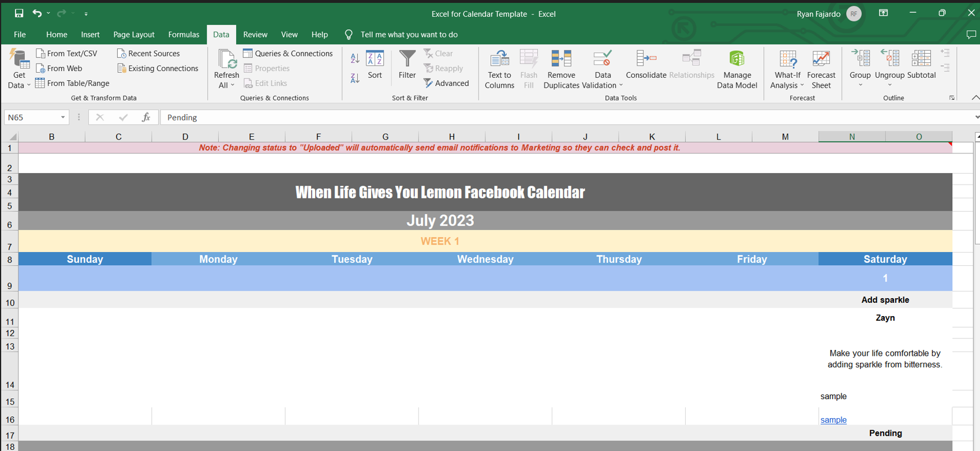Viewport: 980px width, 451px height.
Task: Click the formula bar input
Action: [x=566, y=117]
